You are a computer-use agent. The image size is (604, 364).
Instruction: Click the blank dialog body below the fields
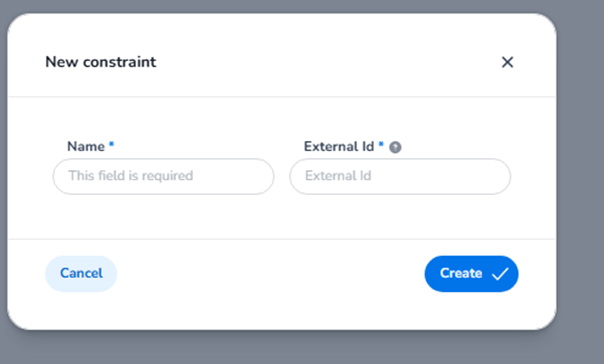click(x=280, y=218)
